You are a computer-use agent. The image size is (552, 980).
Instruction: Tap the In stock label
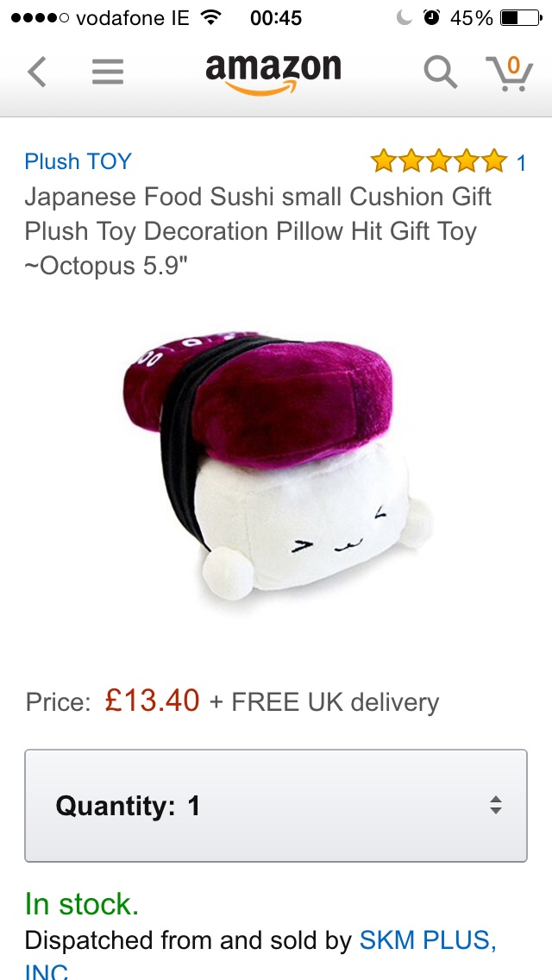[x=82, y=904]
